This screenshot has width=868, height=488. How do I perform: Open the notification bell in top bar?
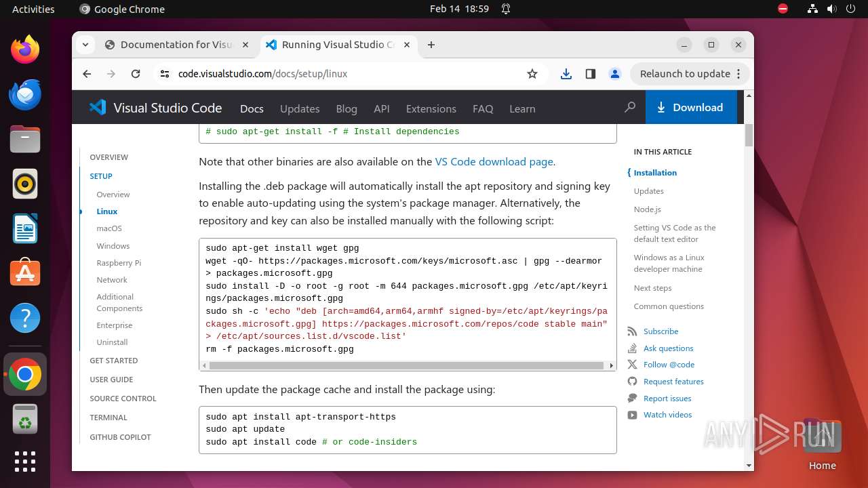506,9
